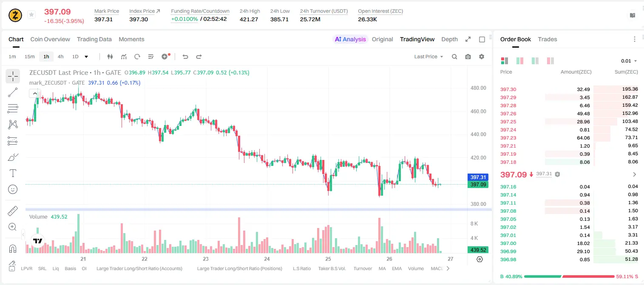
Task: Expand the time interval dropdown arrow
Action: click(x=86, y=57)
